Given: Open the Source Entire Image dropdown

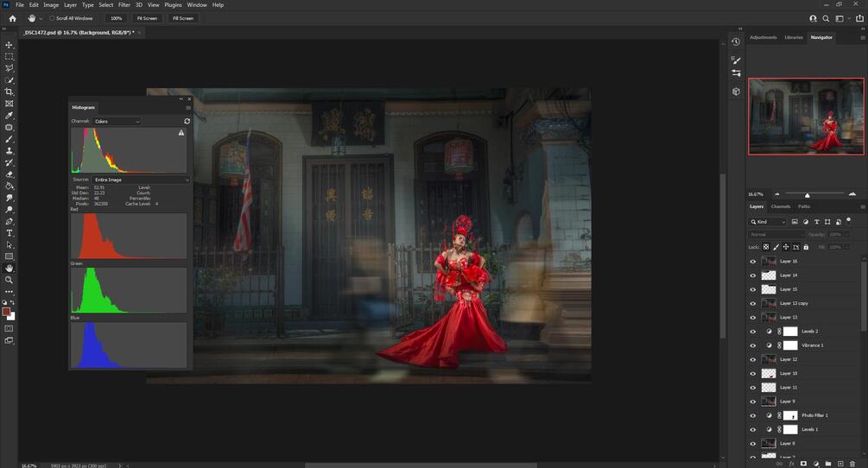Looking at the screenshot, I should coord(141,180).
